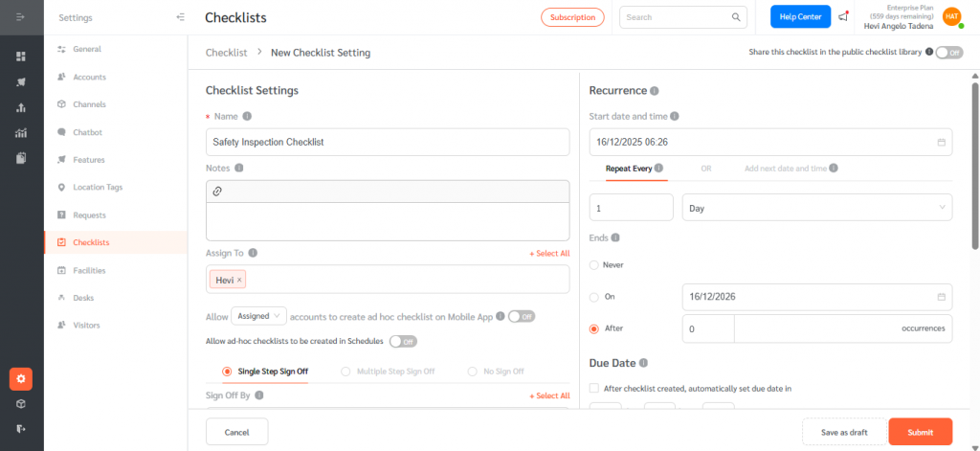Screen dimensions: 980x451
Task: Click the megaphone announcements icon
Action: point(843,17)
